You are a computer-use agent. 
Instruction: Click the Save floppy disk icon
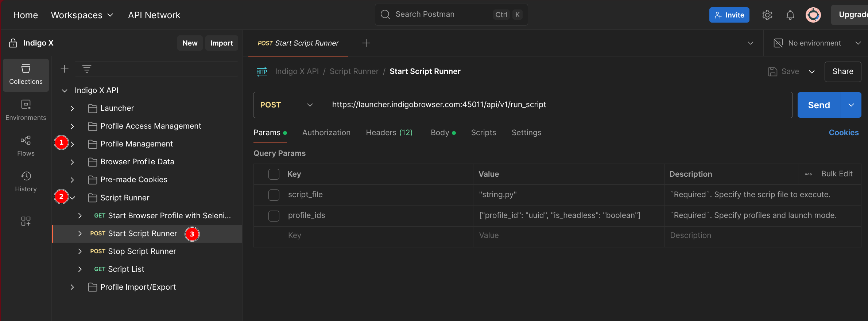[772, 71]
